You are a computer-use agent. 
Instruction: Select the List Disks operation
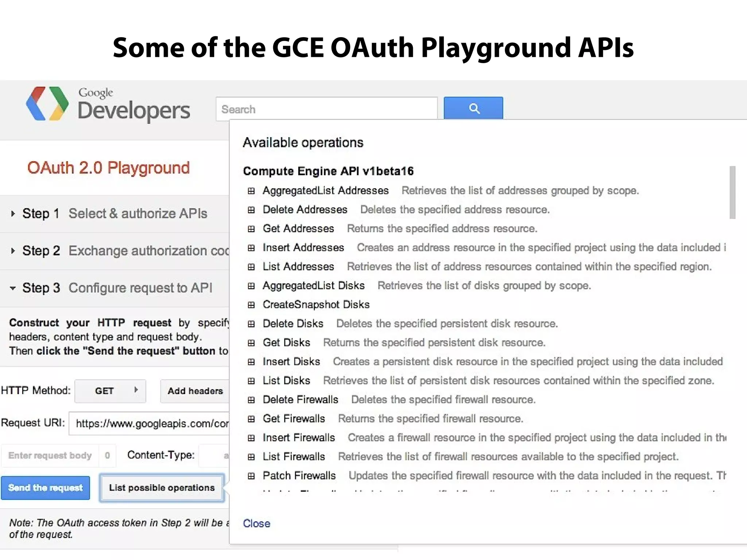(x=286, y=381)
